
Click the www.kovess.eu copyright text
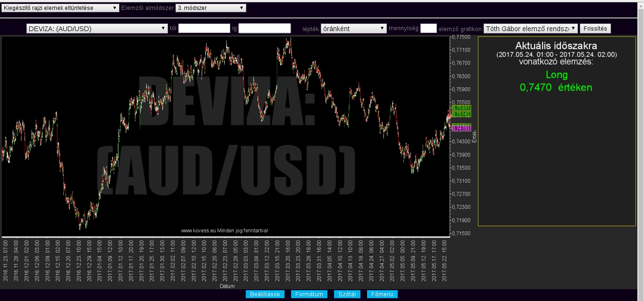click(225, 230)
